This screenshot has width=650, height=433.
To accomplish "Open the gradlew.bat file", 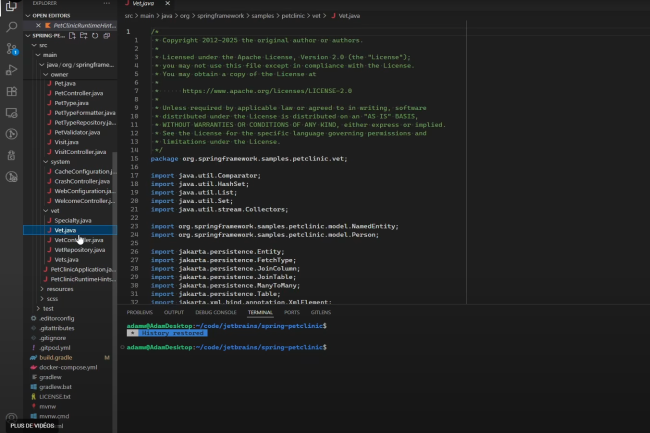I will click(55, 387).
